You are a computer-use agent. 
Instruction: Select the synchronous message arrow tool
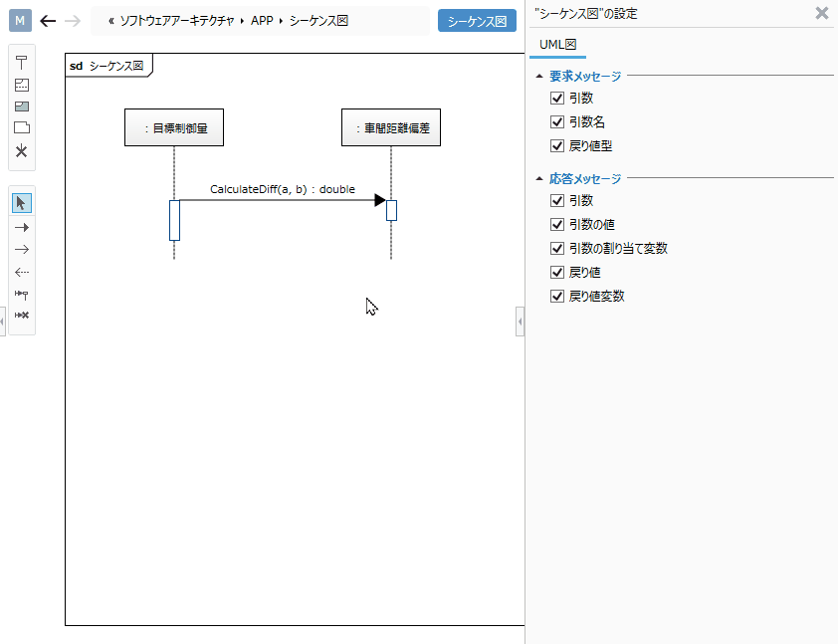tap(21, 228)
